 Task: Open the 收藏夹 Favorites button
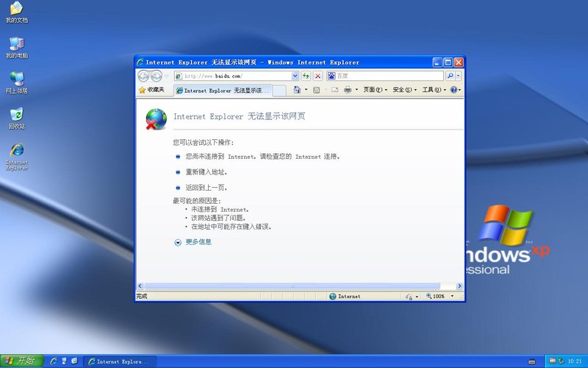tap(151, 90)
